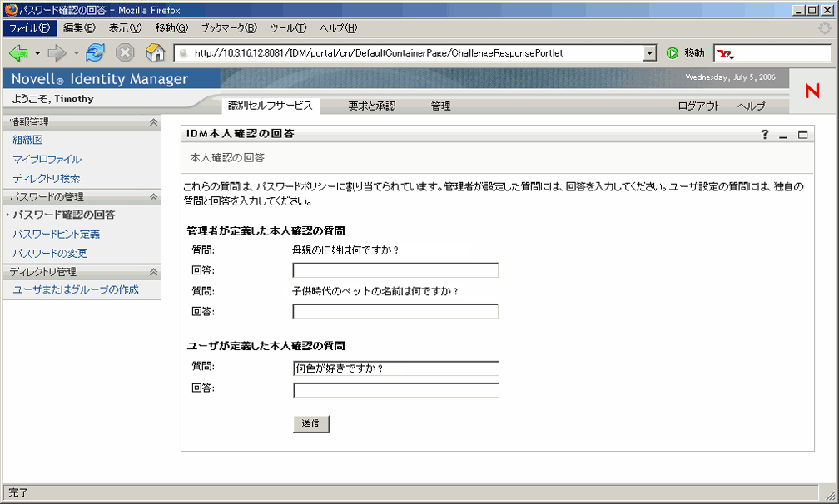Click answer field for 母親の旧姓 question
Image resolution: width=839 pixels, height=504 pixels.
[x=395, y=270]
